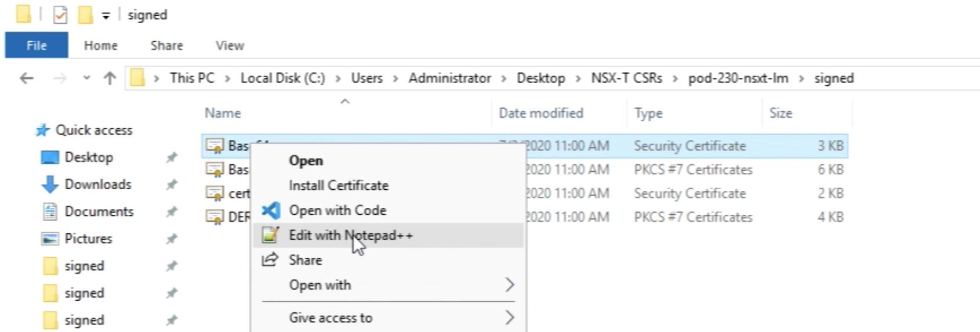Open the recent locations dropdown arrow

[86, 78]
